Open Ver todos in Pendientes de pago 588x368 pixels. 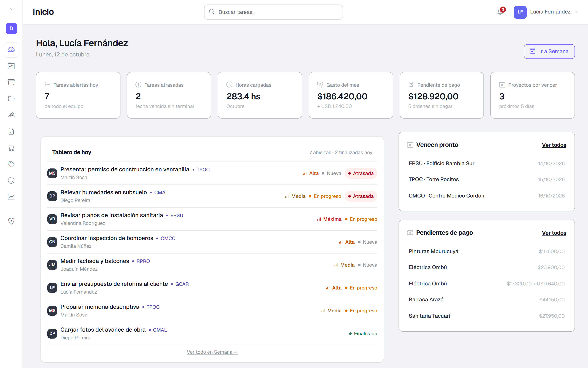pos(554,233)
